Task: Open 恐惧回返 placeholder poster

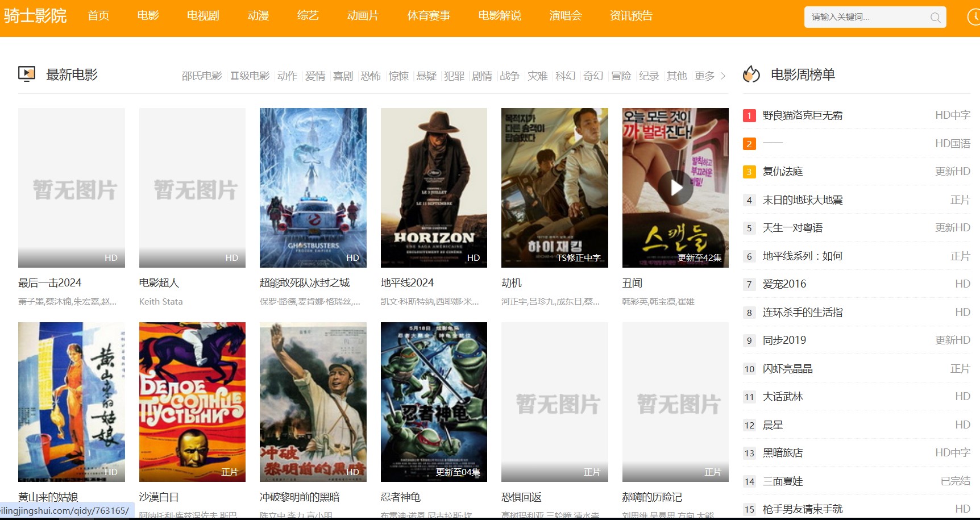Action: click(x=555, y=402)
